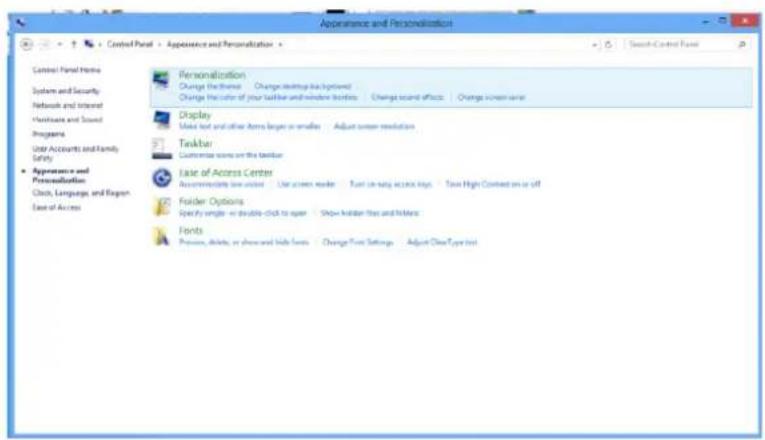
Task: Open the Folder Options icon
Action: (x=161, y=206)
